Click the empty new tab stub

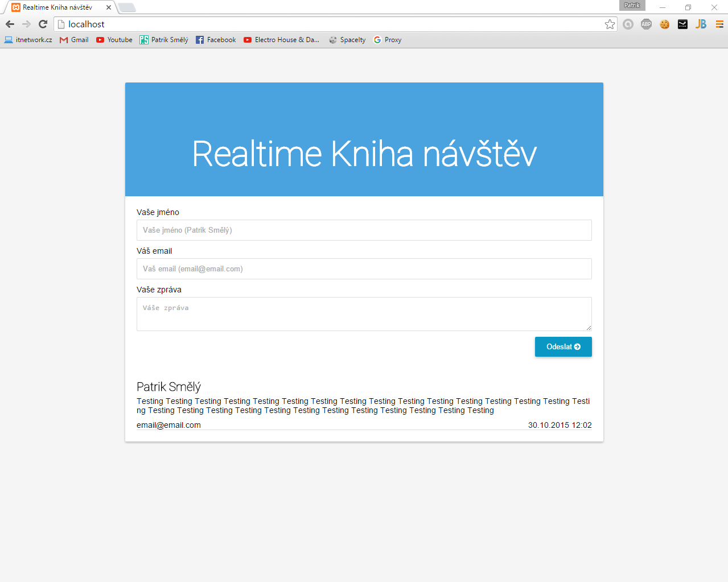coord(127,7)
